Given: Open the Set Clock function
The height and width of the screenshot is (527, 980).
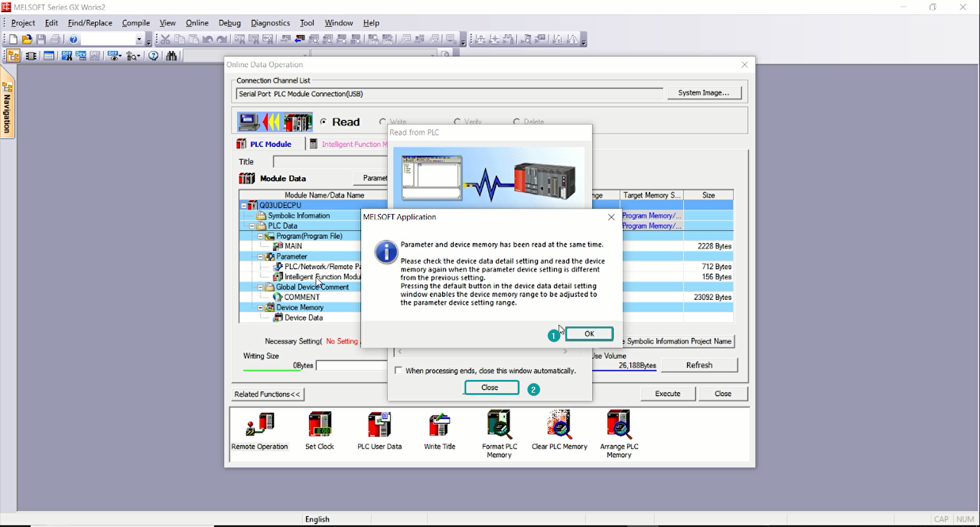Looking at the screenshot, I should tap(320, 426).
